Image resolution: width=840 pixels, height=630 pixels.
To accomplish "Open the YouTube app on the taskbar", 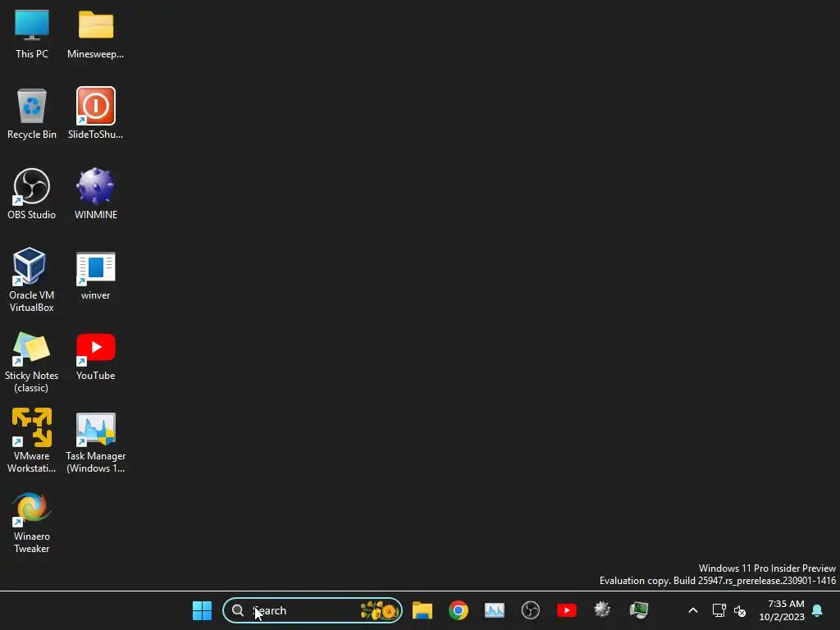I will [x=566, y=610].
